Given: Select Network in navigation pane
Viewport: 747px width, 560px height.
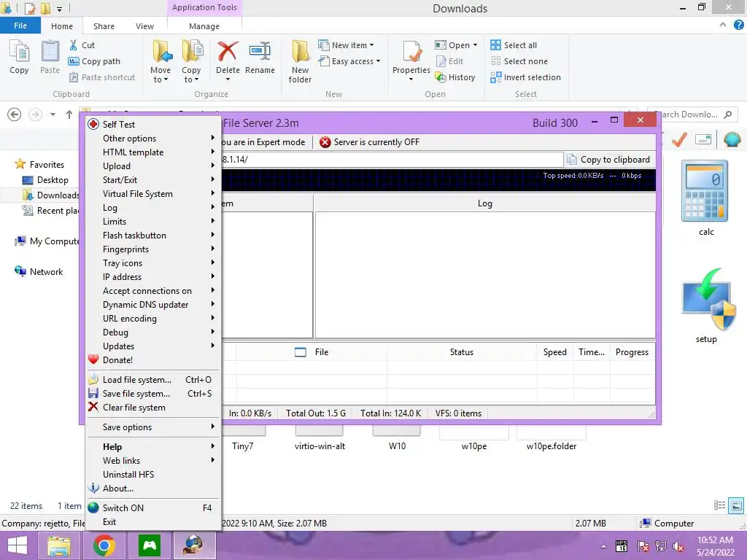Looking at the screenshot, I should (39, 271).
